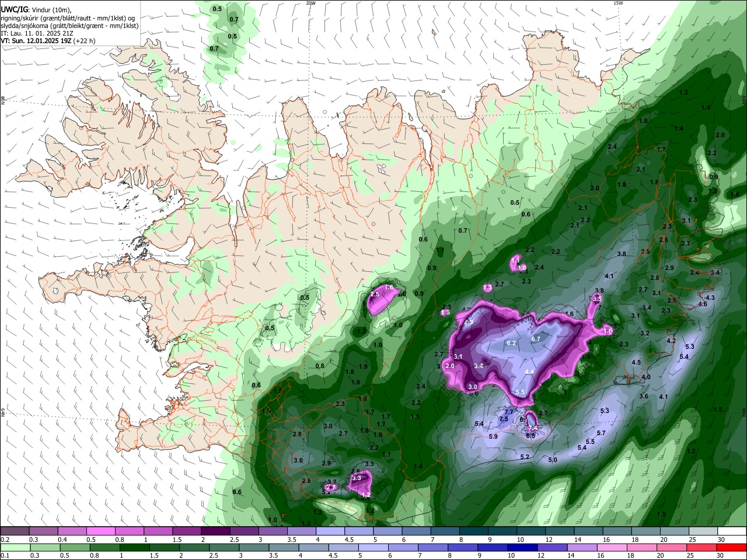This screenshot has height=560, width=747.
Task: Pick the darkest navy blue rain legend swatch
Action: pos(522,547)
